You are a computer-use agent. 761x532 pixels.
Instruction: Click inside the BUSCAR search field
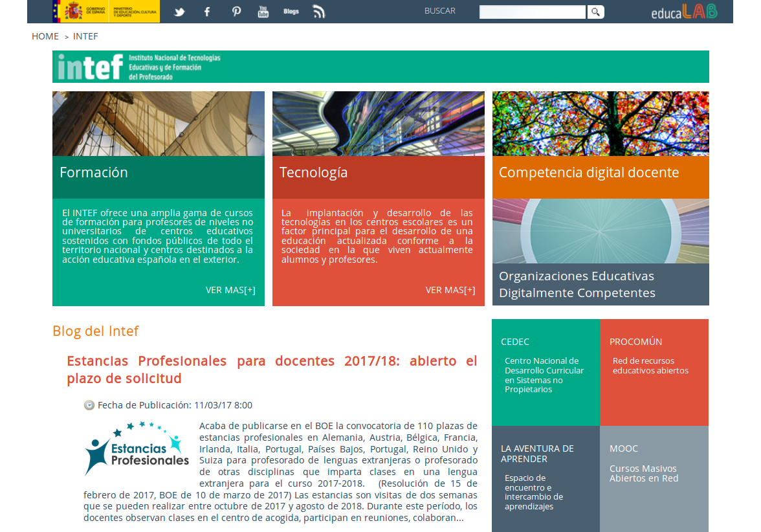point(531,11)
